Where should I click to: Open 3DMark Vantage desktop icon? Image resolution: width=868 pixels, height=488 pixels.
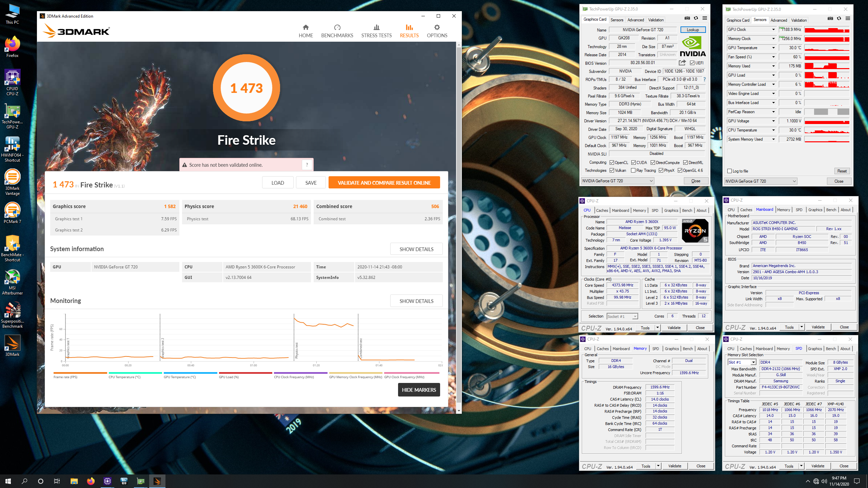(13, 182)
